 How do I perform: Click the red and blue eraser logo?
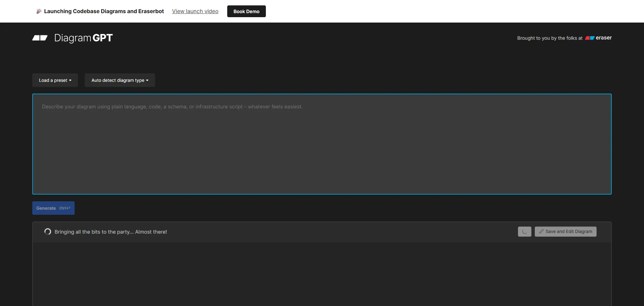pos(590,38)
